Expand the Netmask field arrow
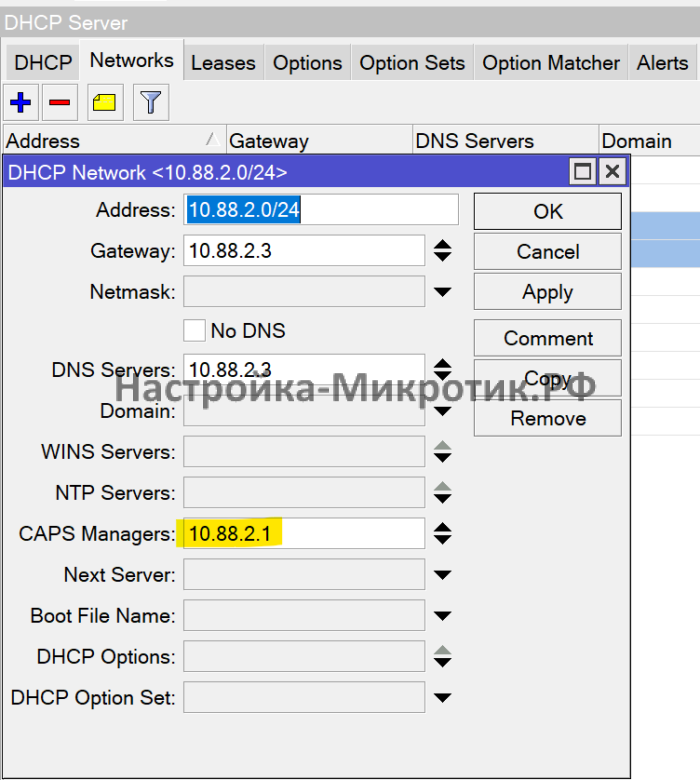This screenshot has height=780, width=700. click(x=442, y=292)
